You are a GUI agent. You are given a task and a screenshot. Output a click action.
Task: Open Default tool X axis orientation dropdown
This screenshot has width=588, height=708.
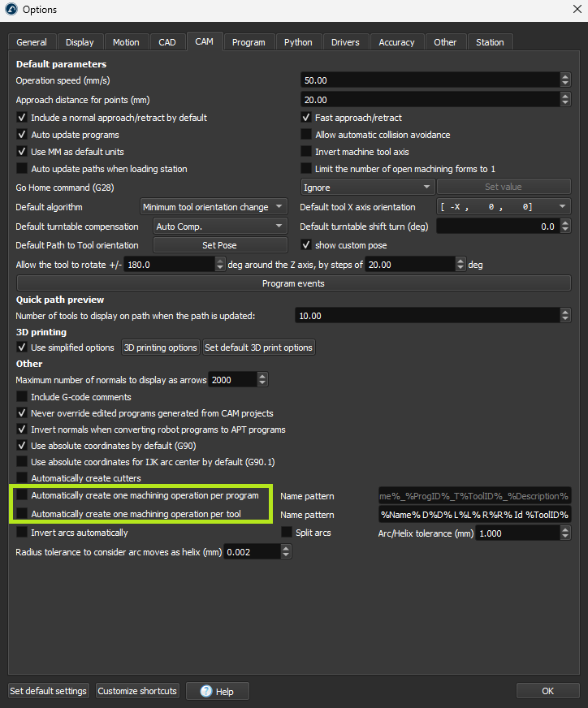504,207
